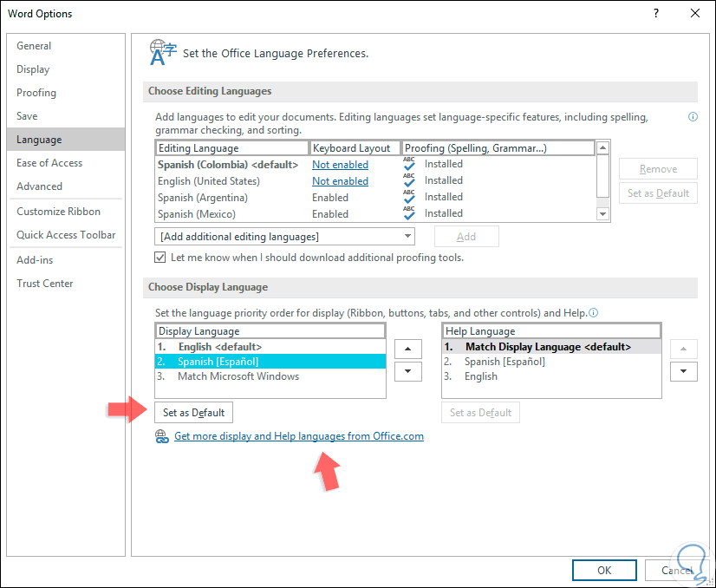Close the Word Options dialog
The width and height of the screenshot is (716, 588).
tap(695, 13)
